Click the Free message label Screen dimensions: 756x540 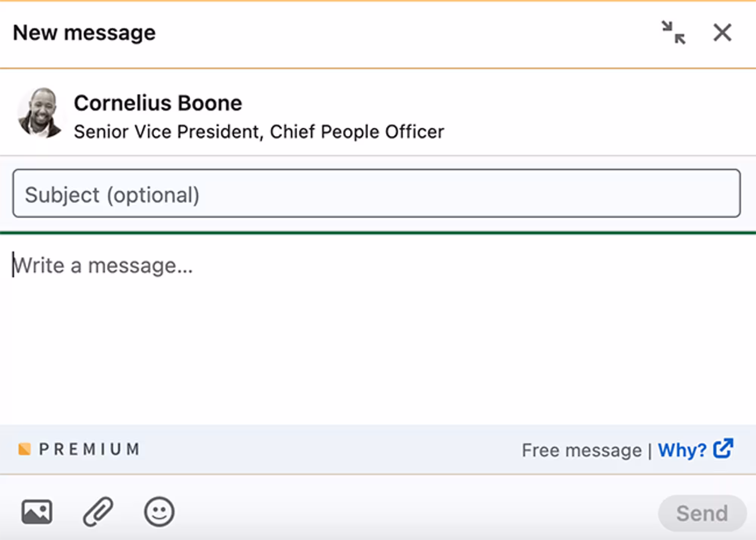tap(581, 450)
